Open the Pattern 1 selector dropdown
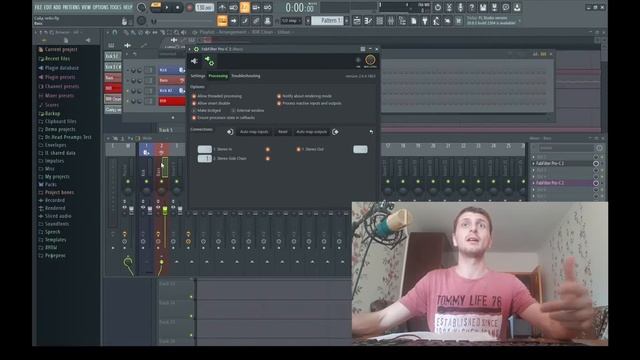 coord(328,20)
